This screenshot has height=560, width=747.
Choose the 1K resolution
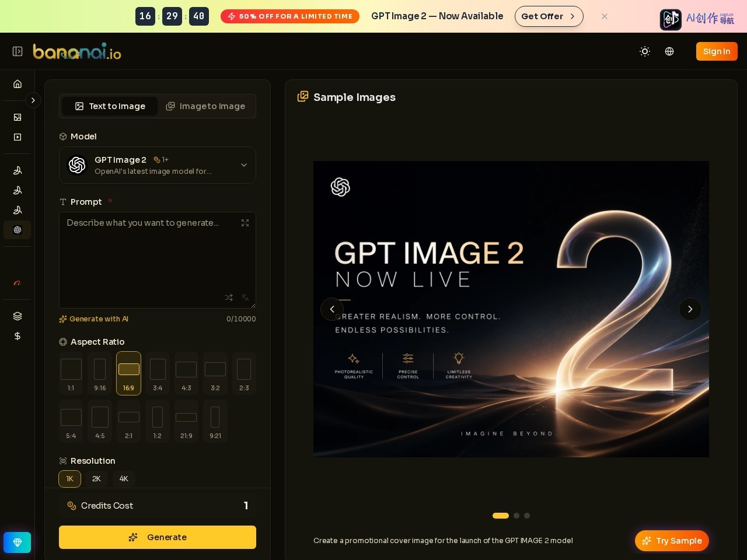(x=69, y=479)
